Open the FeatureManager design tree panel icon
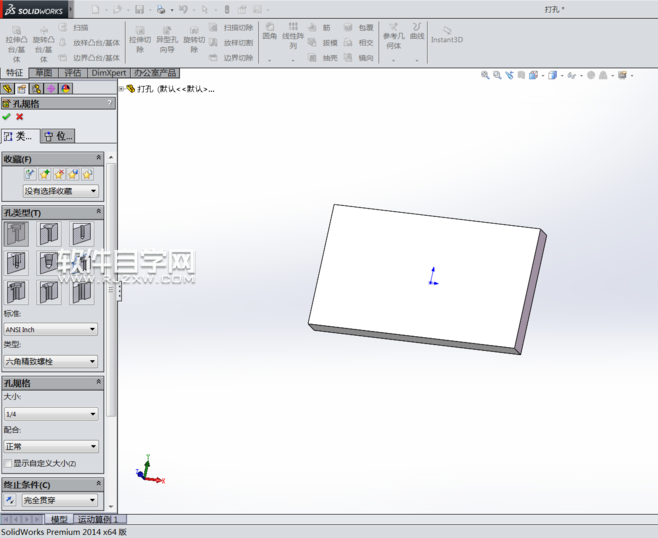The image size is (658, 538). point(7,89)
